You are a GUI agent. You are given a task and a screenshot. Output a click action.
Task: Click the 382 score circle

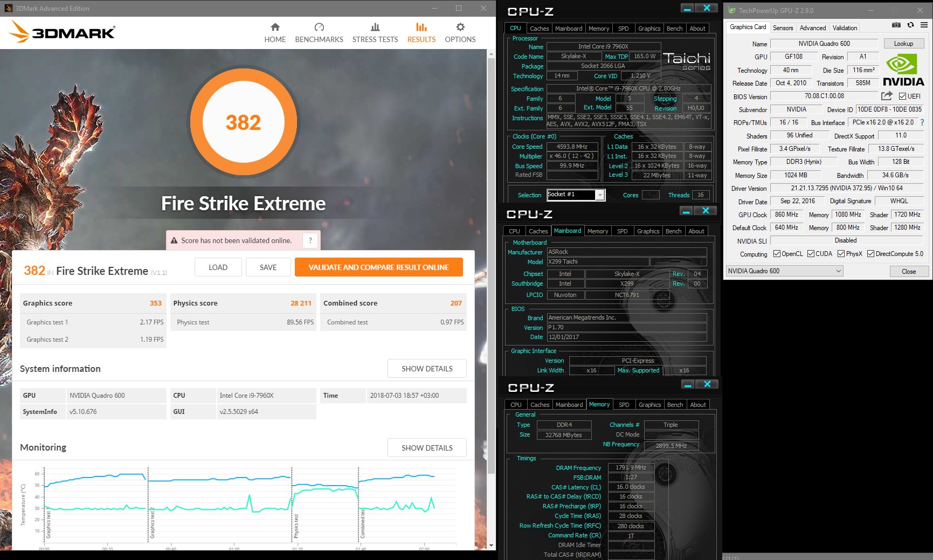pos(244,122)
